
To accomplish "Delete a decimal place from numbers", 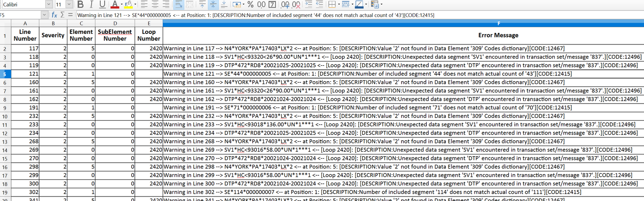I will (296, 4).
